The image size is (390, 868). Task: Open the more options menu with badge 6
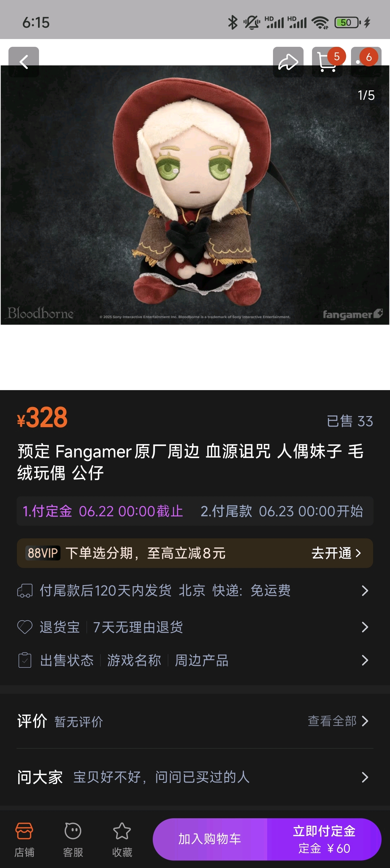[366, 62]
